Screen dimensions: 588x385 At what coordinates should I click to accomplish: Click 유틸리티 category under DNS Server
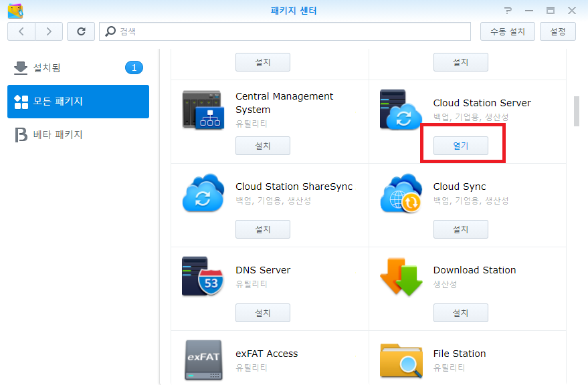tap(252, 285)
